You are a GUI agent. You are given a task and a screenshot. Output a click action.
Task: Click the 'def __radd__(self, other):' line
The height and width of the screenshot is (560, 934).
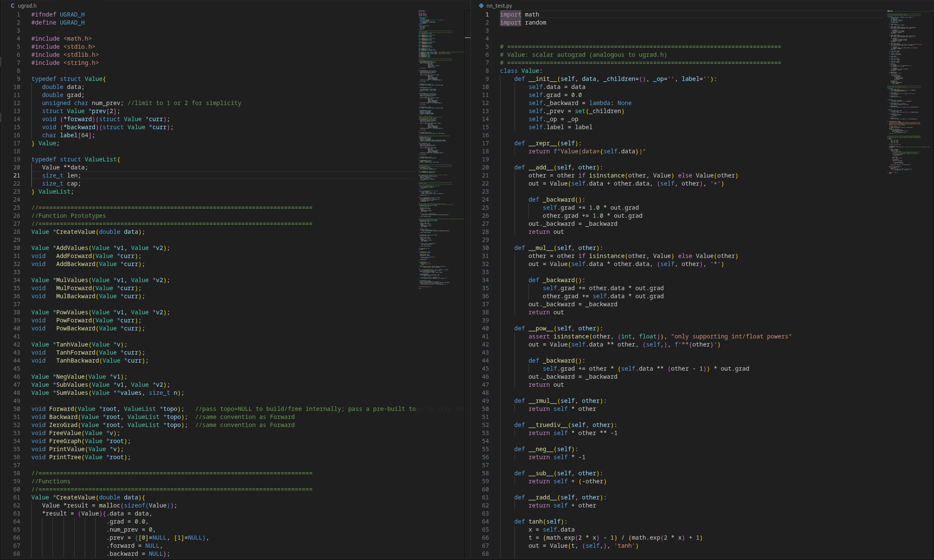561,497
